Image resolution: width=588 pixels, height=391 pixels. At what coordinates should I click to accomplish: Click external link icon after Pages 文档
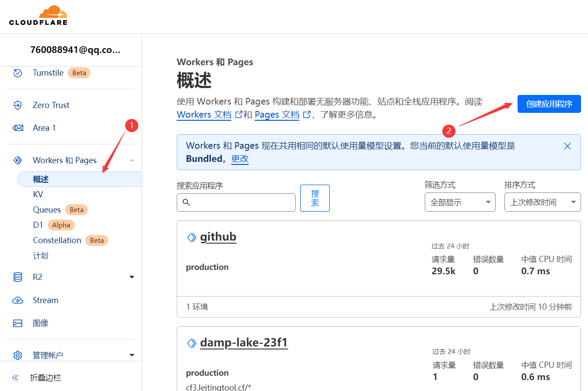pos(307,115)
